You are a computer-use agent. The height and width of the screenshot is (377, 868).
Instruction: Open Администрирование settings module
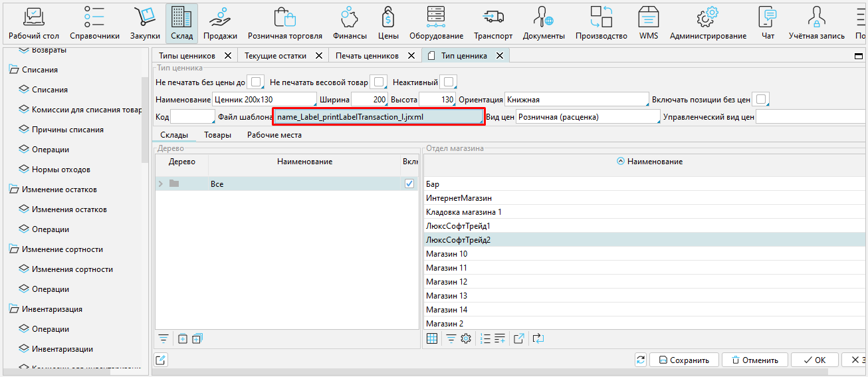(708, 23)
